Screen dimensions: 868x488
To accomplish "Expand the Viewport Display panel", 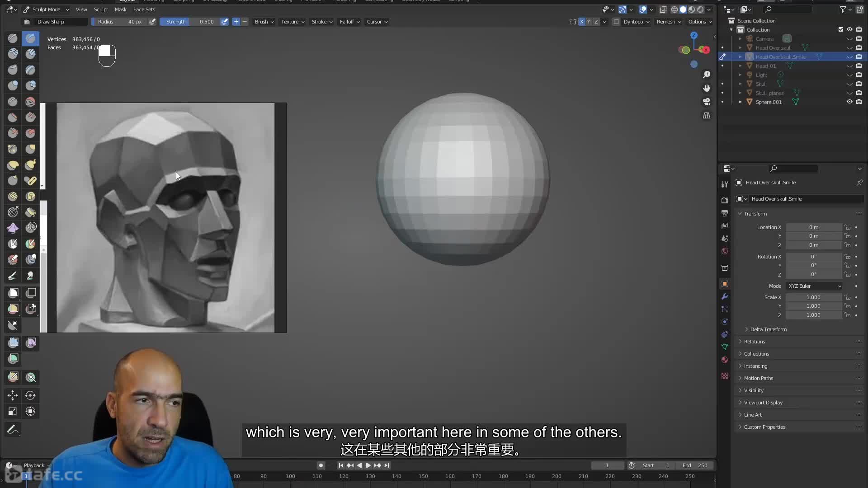I will pyautogui.click(x=763, y=403).
